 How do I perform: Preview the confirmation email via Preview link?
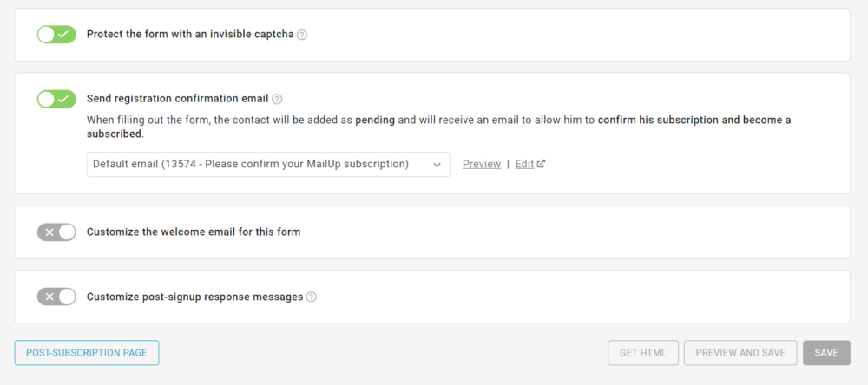482,164
